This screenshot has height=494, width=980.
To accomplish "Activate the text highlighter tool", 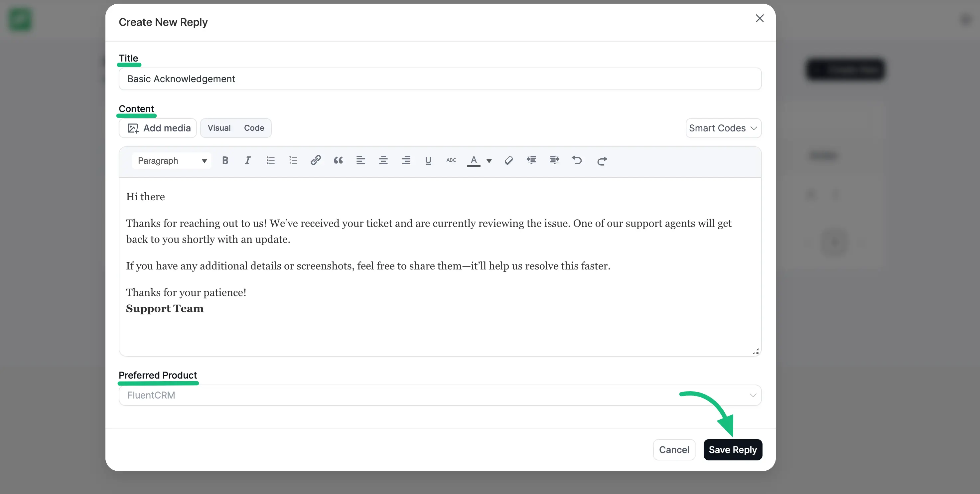I will coord(509,160).
